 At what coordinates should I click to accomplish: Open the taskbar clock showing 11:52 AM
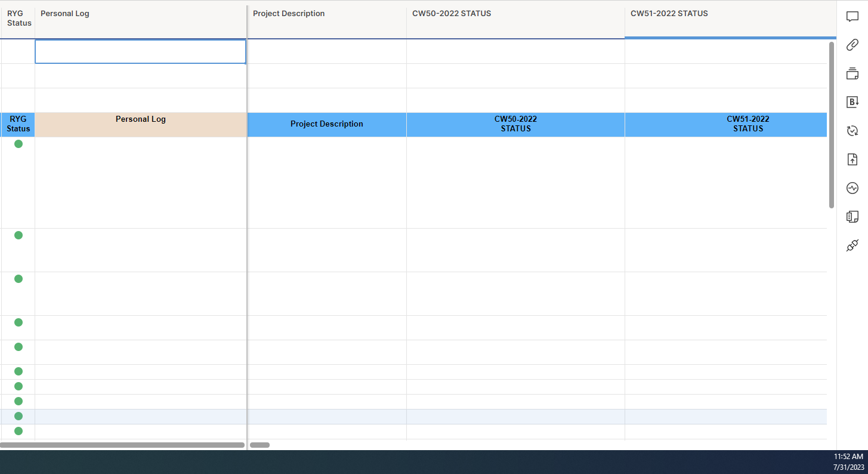coord(848,461)
